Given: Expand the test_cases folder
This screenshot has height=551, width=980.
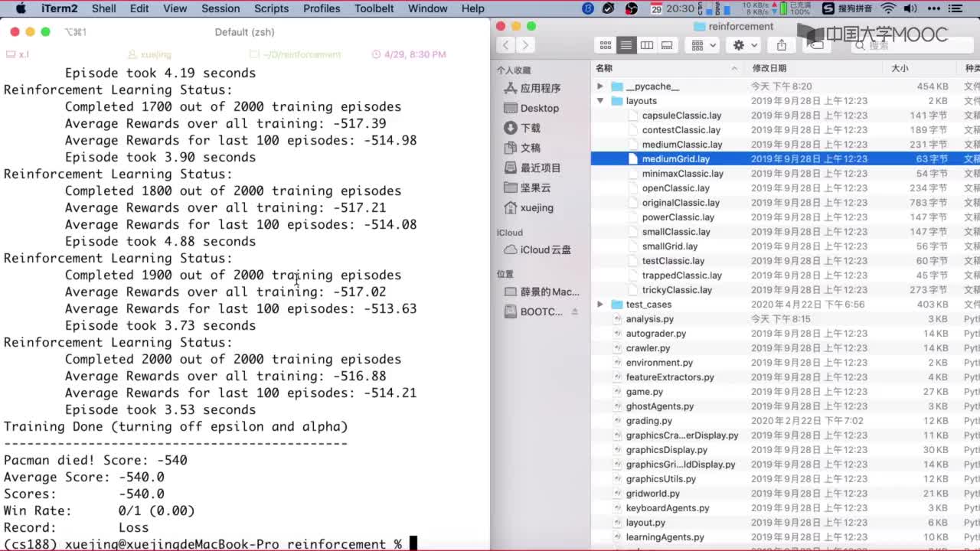Looking at the screenshot, I should (600, 305).
